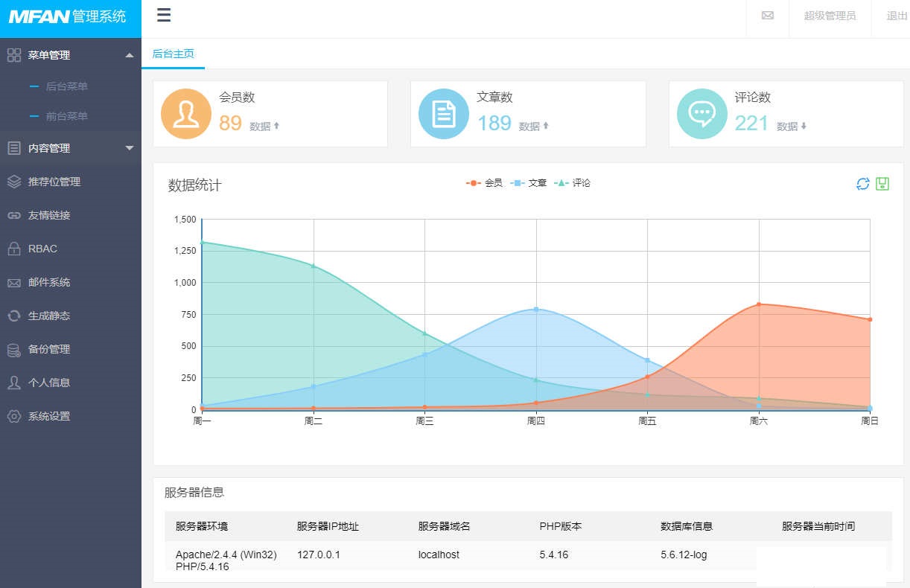Screen dimensions: 910x588
Task: Click the 退出 logout link
Action: [x=897, y=16]
